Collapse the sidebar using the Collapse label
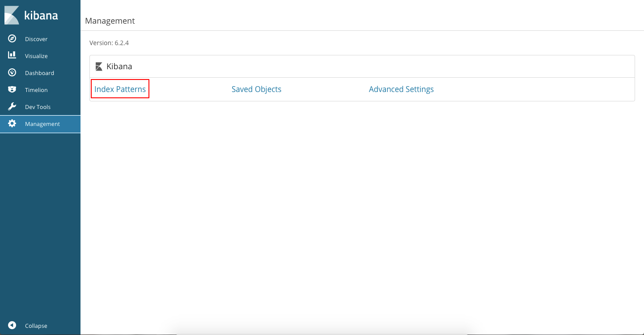The height and width of the screenshot is (335, 644). coord(36,326)
